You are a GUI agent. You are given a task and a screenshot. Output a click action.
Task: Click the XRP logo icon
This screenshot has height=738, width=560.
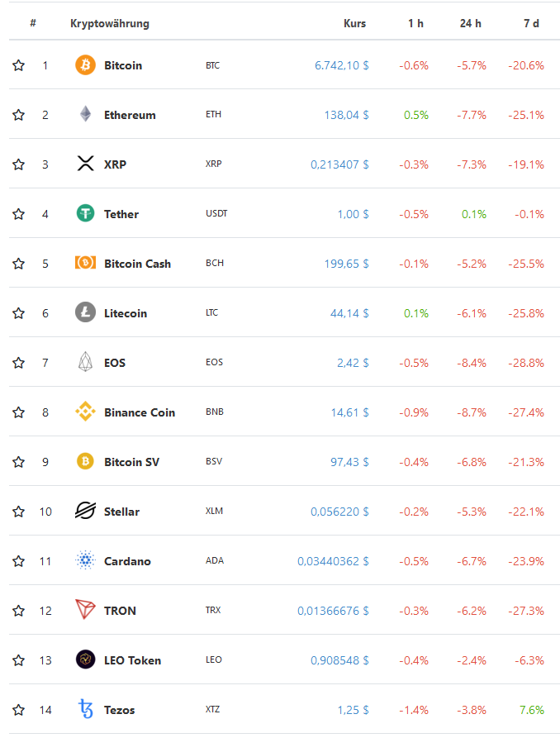coord(85,164)
